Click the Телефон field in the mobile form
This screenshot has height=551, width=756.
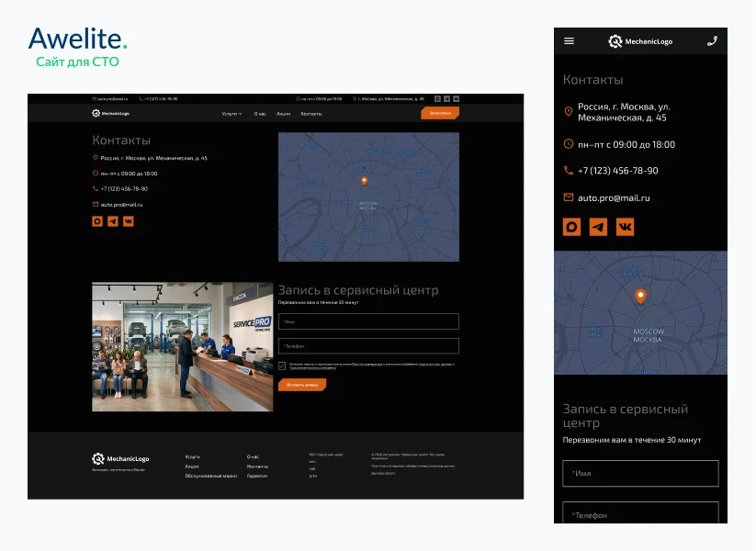click(x=640, y=512)
